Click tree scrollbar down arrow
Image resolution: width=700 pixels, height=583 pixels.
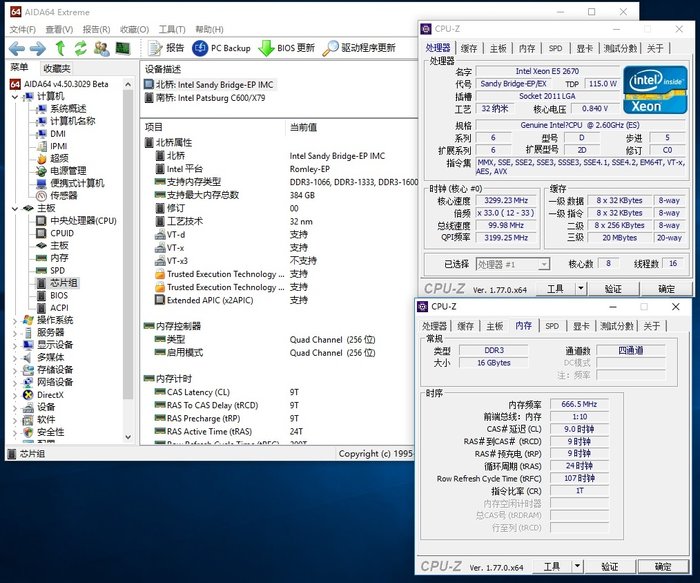[x=128, y=437]
